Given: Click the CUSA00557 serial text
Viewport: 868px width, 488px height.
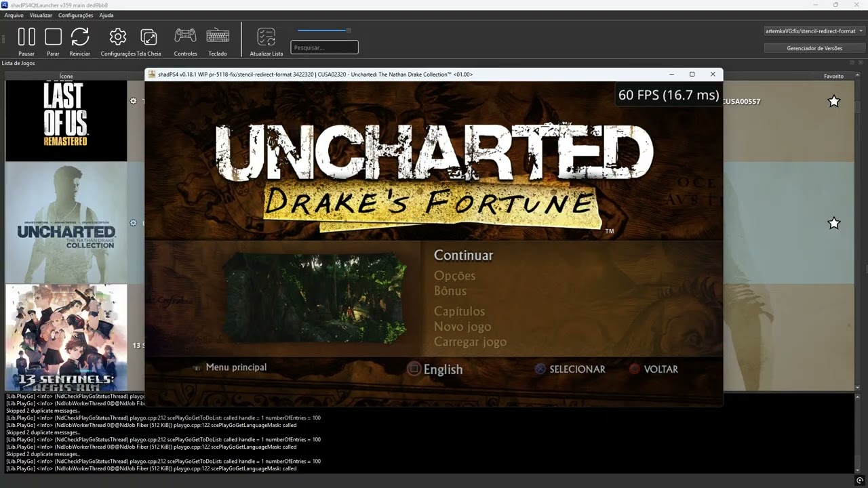Looking at the screenshot, I should click(x=741, y=102).
